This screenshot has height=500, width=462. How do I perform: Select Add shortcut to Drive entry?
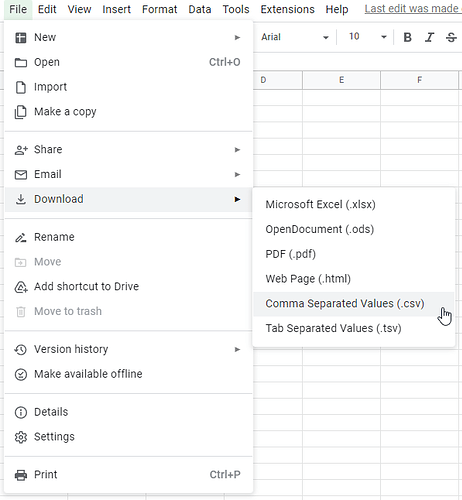[128, 287]
